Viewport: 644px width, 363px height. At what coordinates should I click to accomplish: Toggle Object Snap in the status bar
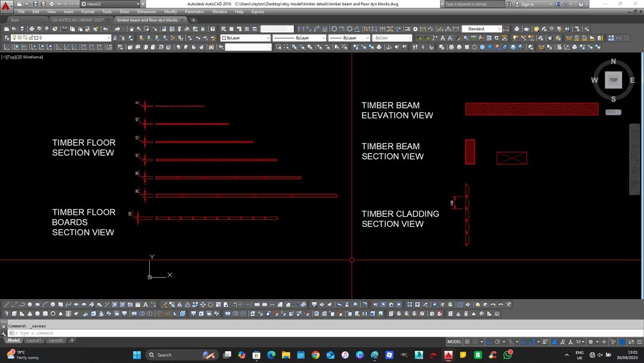[x=532, y=341]
